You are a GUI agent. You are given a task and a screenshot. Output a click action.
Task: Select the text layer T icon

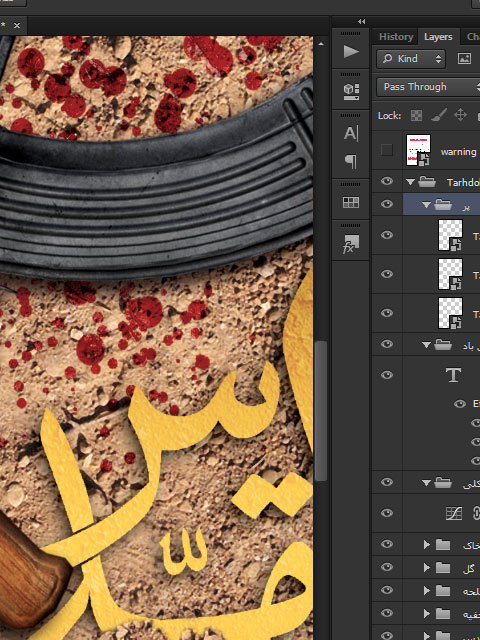pyautogui.click(x=453, y=375)
